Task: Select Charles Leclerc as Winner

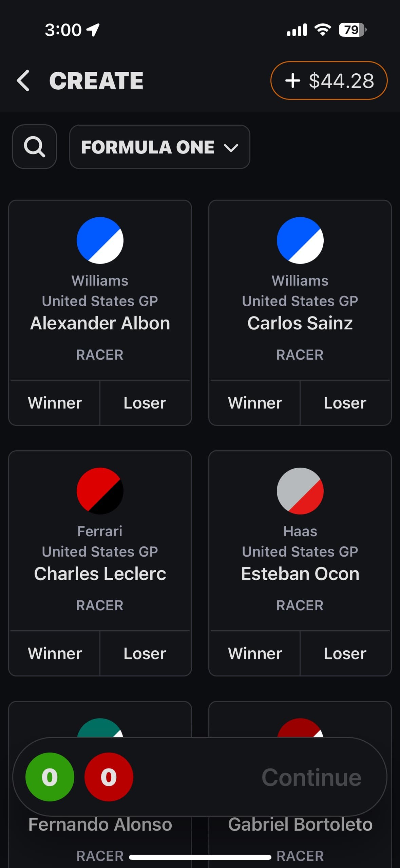Action: [x=55, y=654]
